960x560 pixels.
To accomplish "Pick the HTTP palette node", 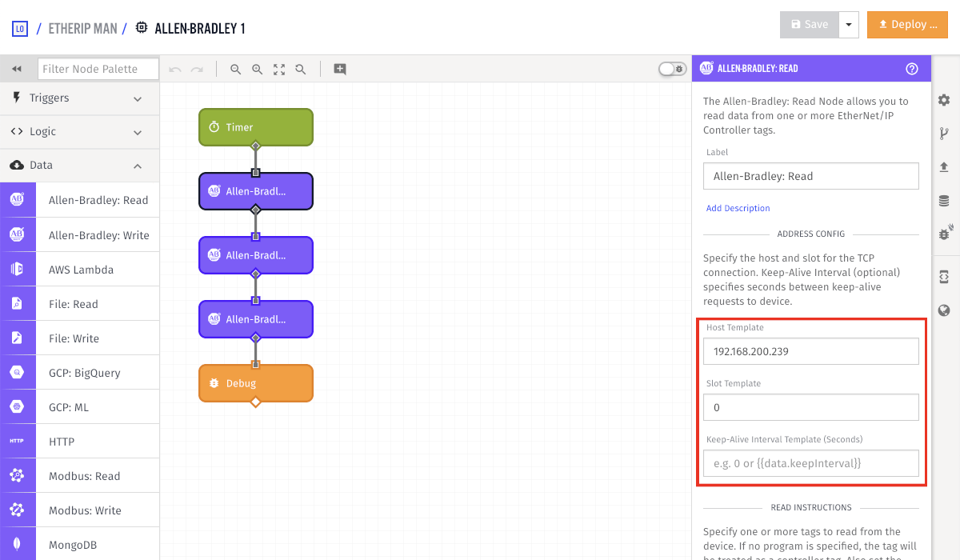I will pyautogui.click(x=80, y=442).
